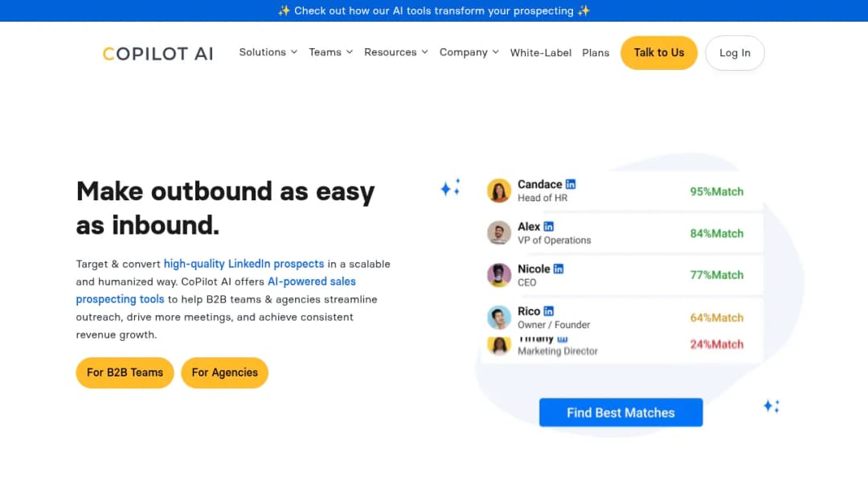Select the For Agencies button
The width and height of the screenshot is (868, 489).
[x=225, y=372]
